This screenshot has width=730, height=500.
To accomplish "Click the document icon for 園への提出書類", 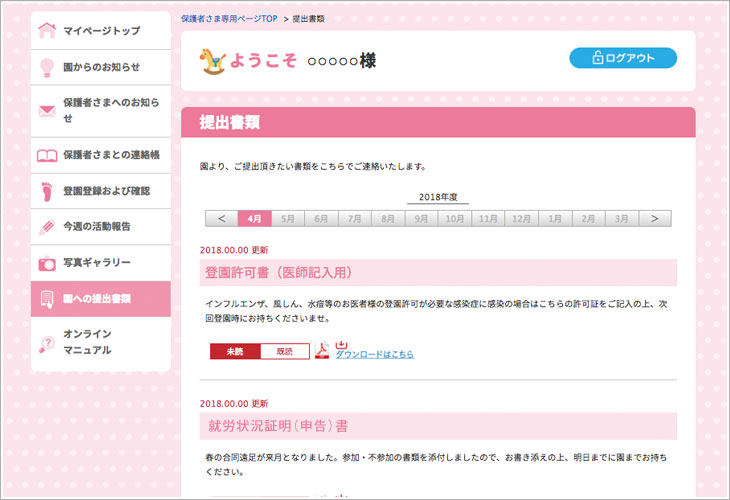I will [x=47, y=299].
